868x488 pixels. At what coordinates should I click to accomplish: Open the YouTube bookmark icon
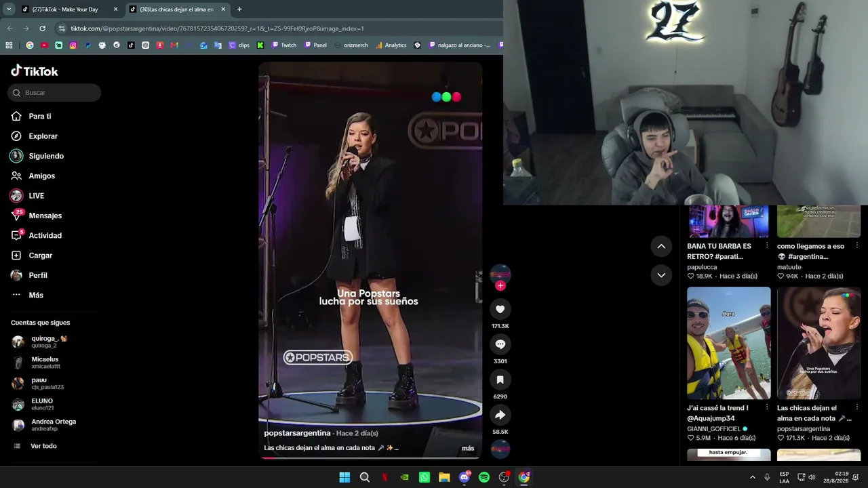coord(44,45)
